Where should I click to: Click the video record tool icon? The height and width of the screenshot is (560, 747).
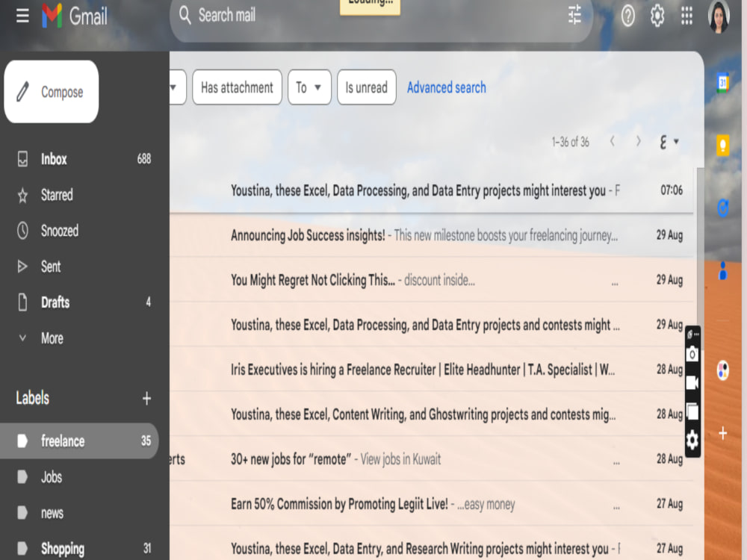pos(692,382)
